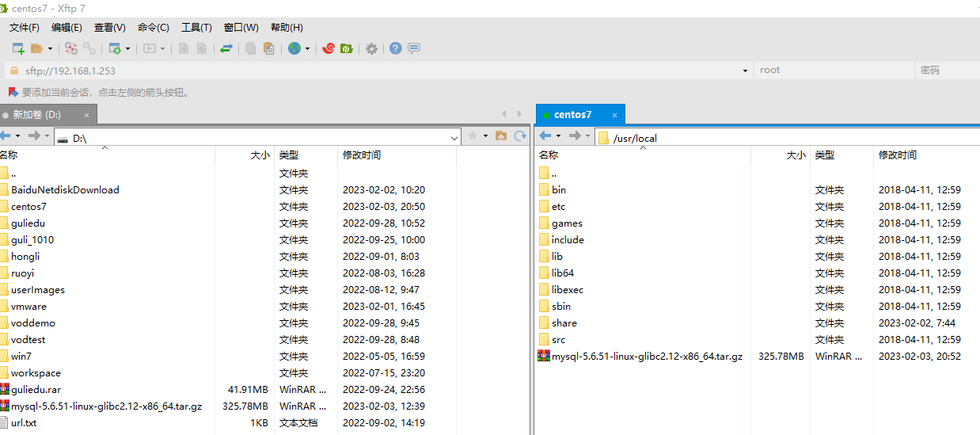
Task: Close the 新加卷 (D:) tab
Action: tap(86, 115)
